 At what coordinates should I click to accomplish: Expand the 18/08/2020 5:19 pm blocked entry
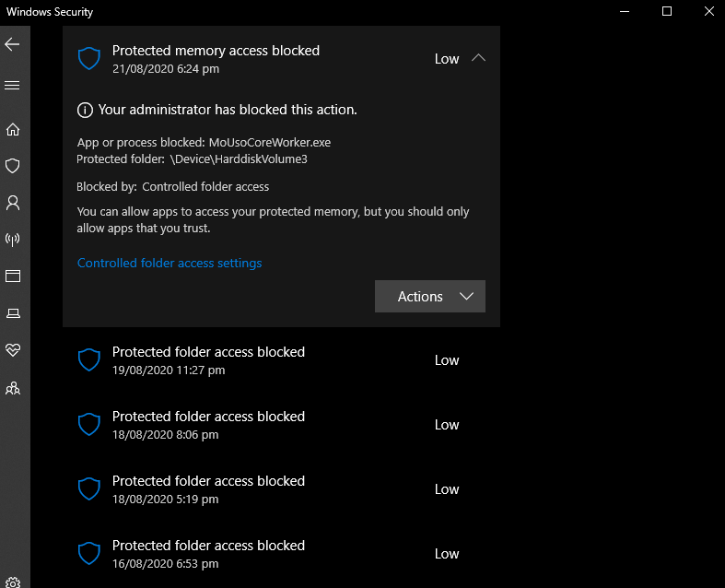(281, 489)
